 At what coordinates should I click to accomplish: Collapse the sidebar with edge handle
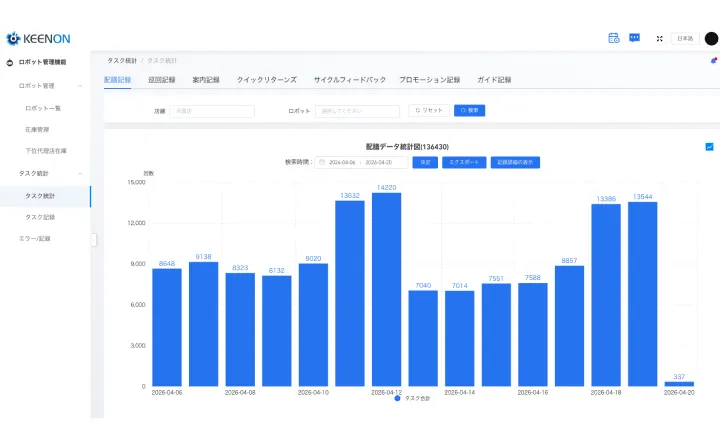click(94, 239)
